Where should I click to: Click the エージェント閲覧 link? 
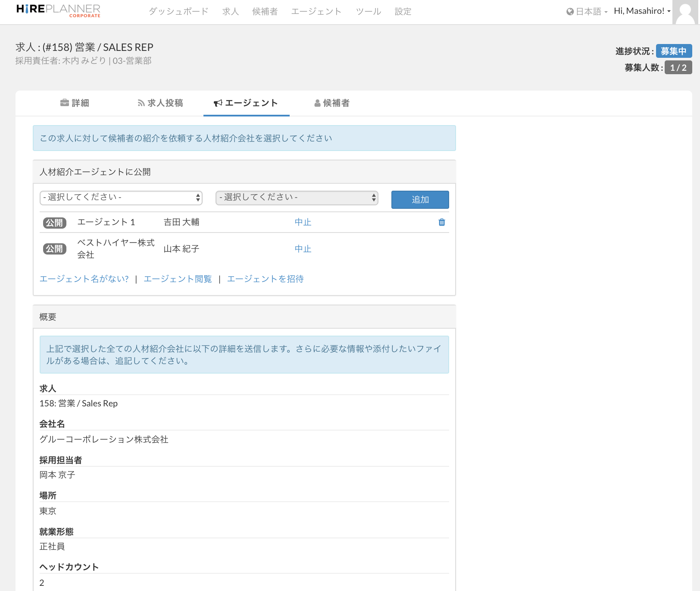pos(178,279)
